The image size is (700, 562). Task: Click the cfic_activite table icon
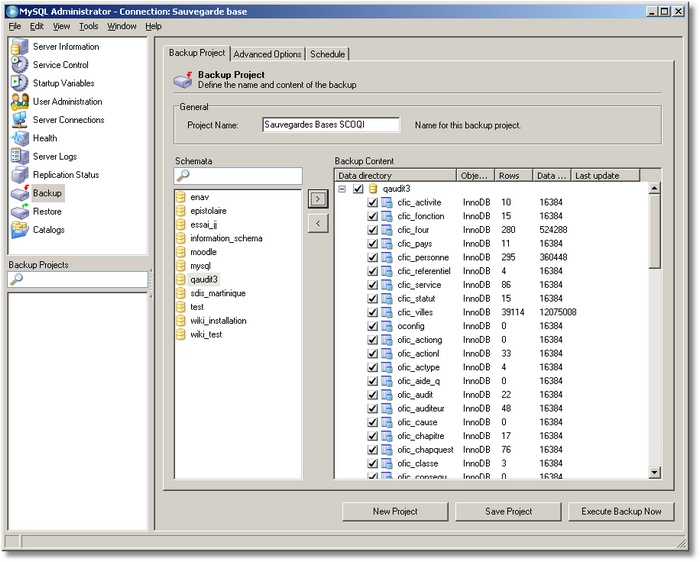387,203
